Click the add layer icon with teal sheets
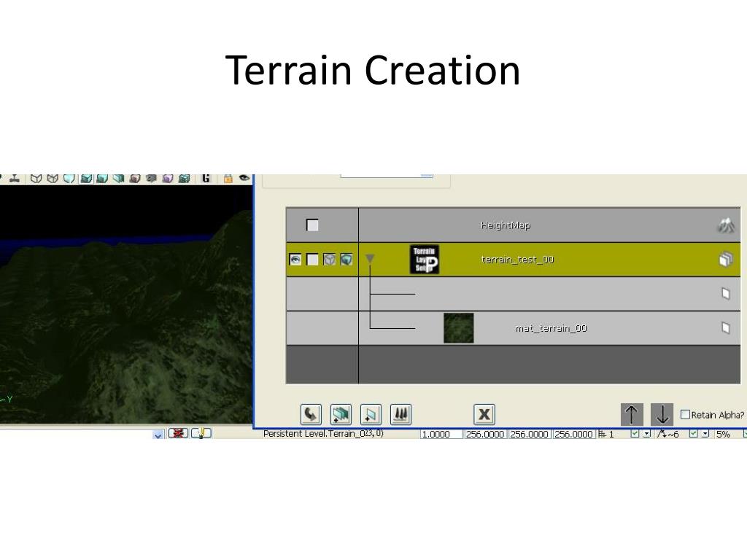The image size is (747, 560). [341, 414]
